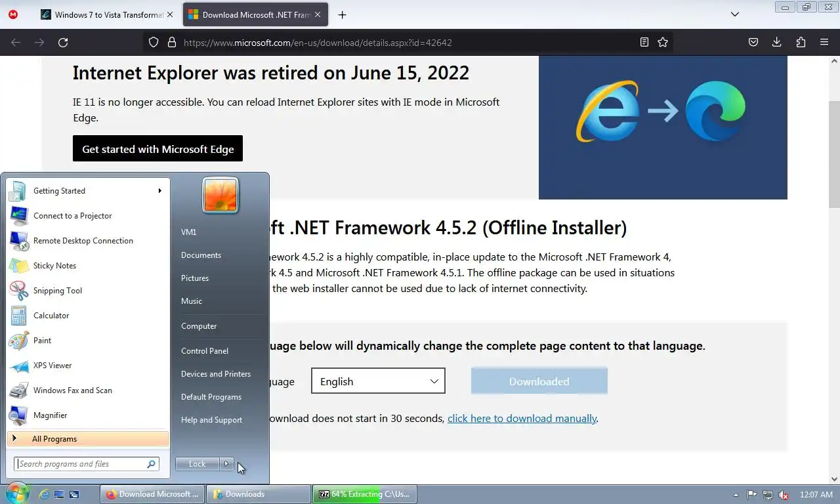Image resolution: width=840 pixels, height=504 pixels.
Task: Open a new browser tab
Action: [342, 14]
